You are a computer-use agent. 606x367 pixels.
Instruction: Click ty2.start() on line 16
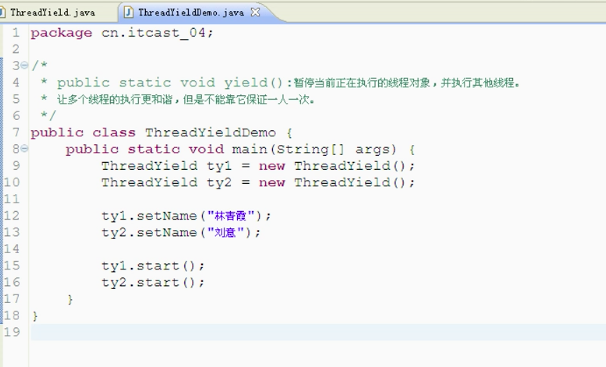[x=153, y=282]
